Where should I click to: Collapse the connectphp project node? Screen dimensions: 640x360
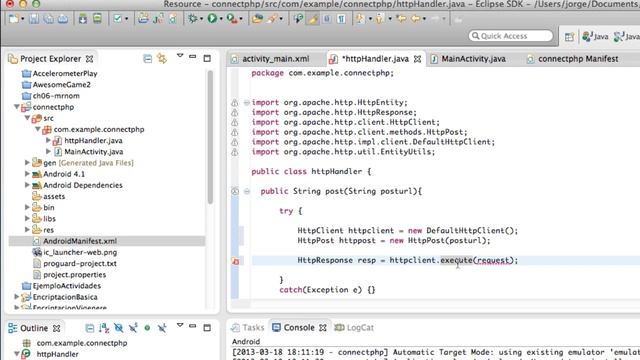coord(16,107)
